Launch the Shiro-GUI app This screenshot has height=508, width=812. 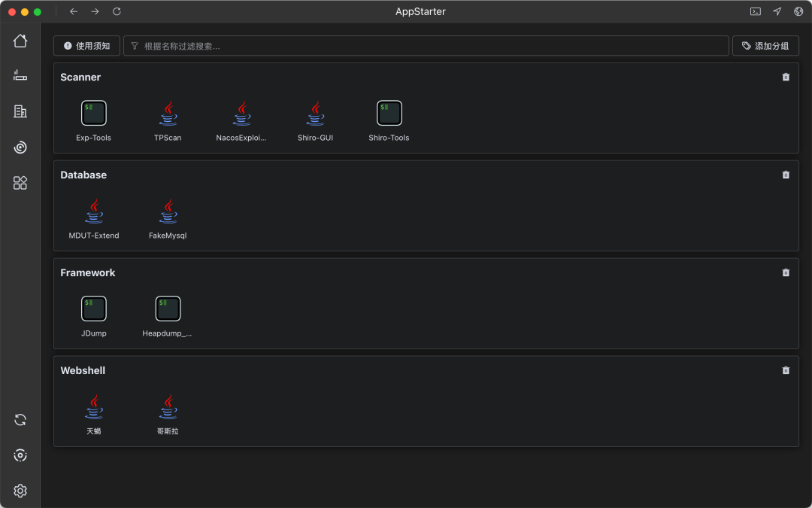315,120
